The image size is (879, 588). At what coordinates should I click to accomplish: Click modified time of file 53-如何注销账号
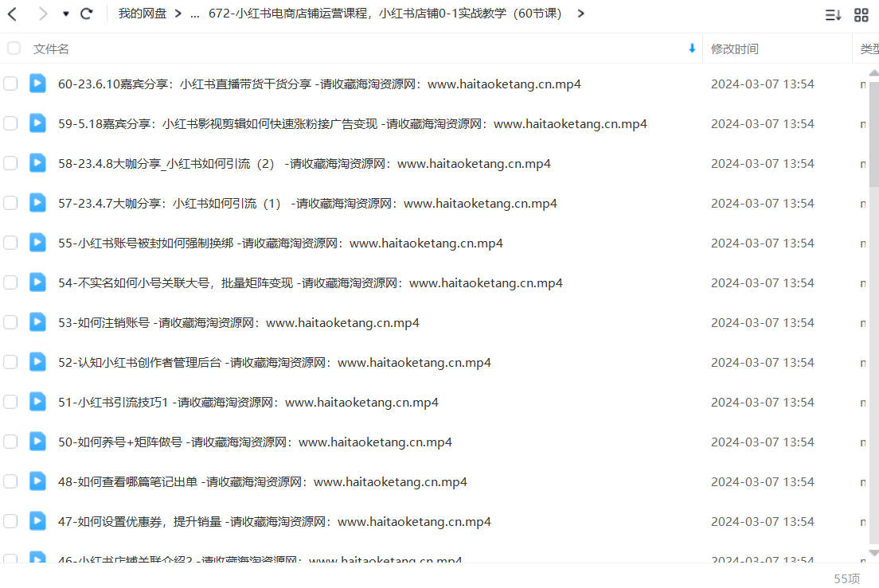click(763, 322)
